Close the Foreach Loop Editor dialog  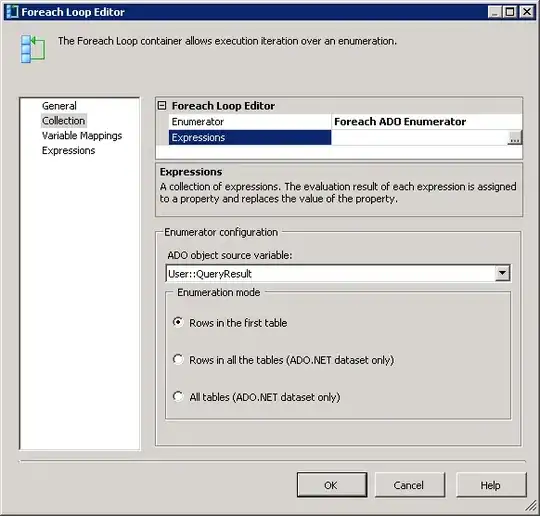(527, 12)
